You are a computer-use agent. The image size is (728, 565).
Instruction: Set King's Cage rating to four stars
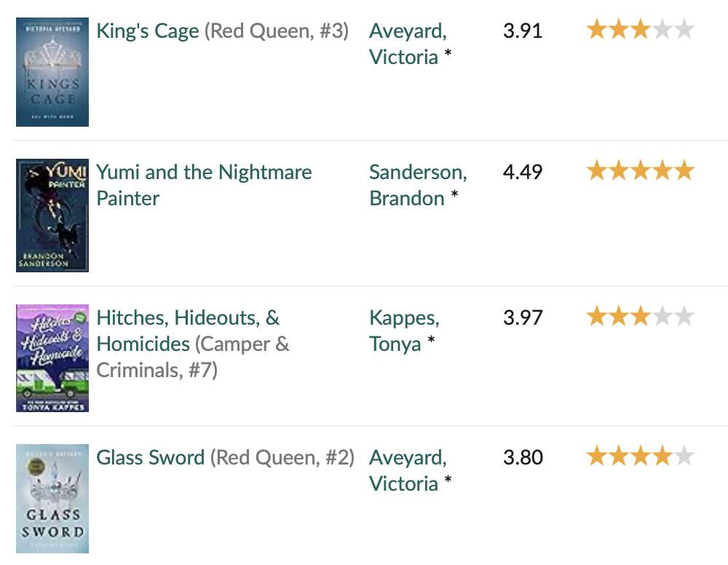point(662,30)
